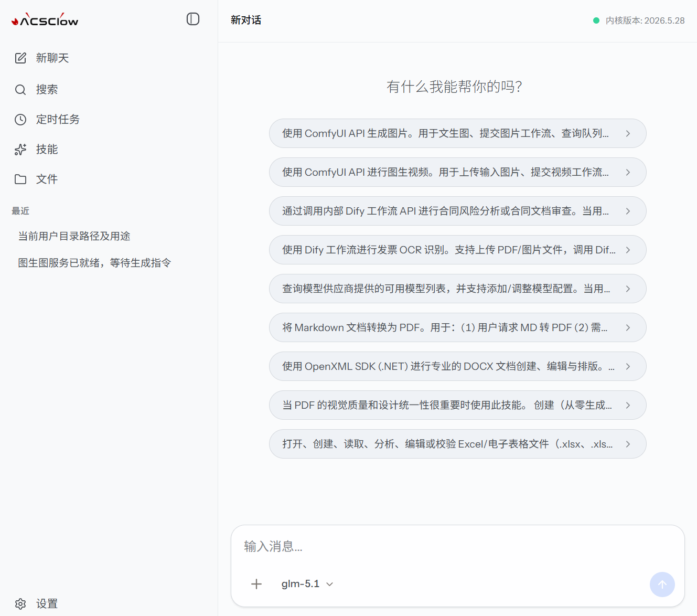Open the glm-5.1 model dropdown
The height and width of the screenshot is (616, 697).
pyautogui.click(x=307, y=584)
